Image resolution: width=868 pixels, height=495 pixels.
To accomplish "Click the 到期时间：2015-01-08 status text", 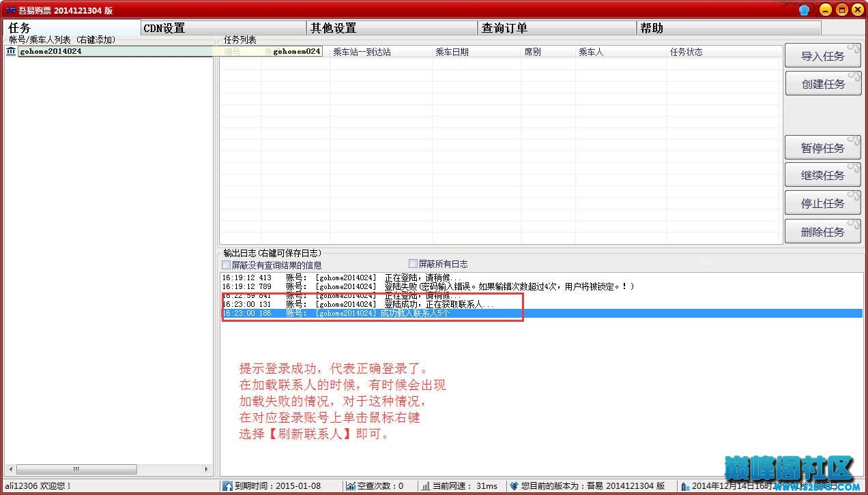I will (277, 486).
